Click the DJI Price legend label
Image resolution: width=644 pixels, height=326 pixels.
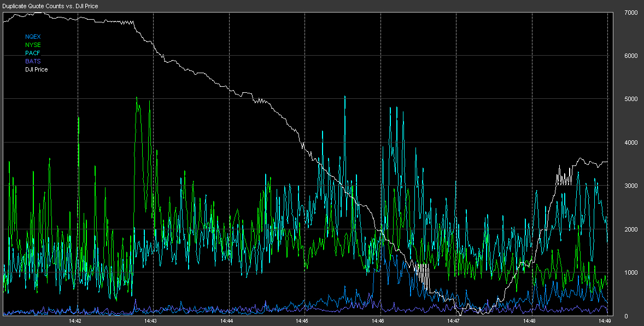pos(37,69)
